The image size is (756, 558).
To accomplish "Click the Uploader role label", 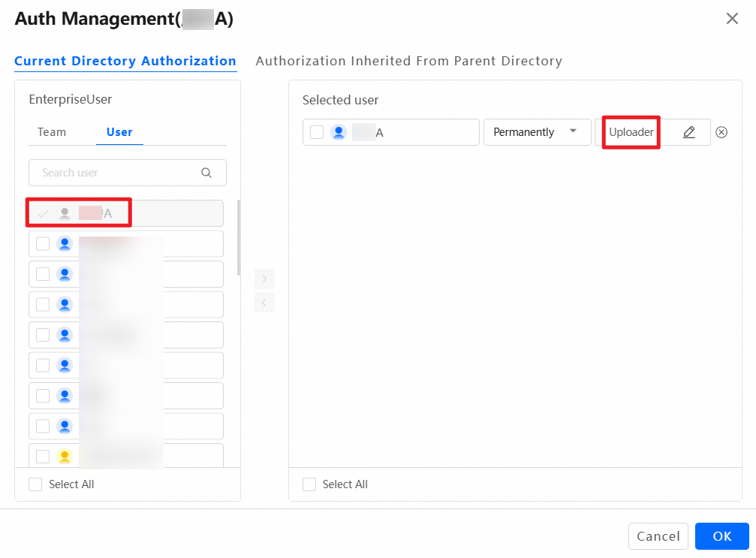I will (x=631, y=132).
